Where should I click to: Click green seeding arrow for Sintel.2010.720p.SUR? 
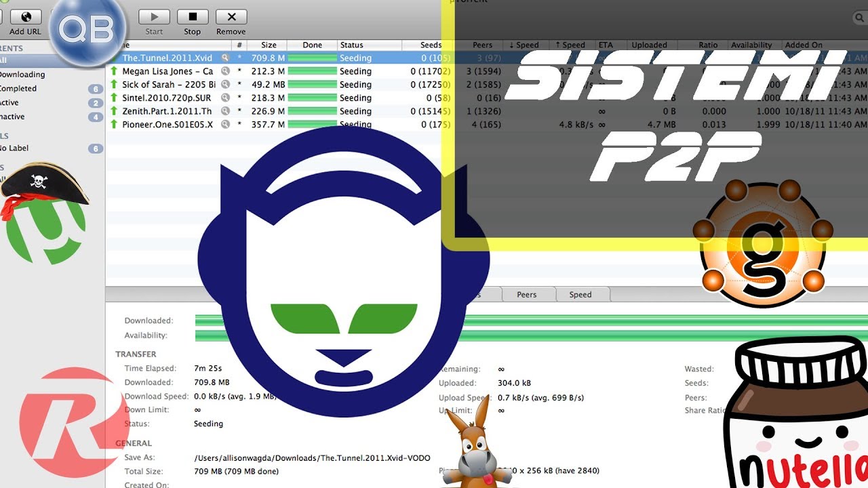pyautogui.click(x=114, y=98)
